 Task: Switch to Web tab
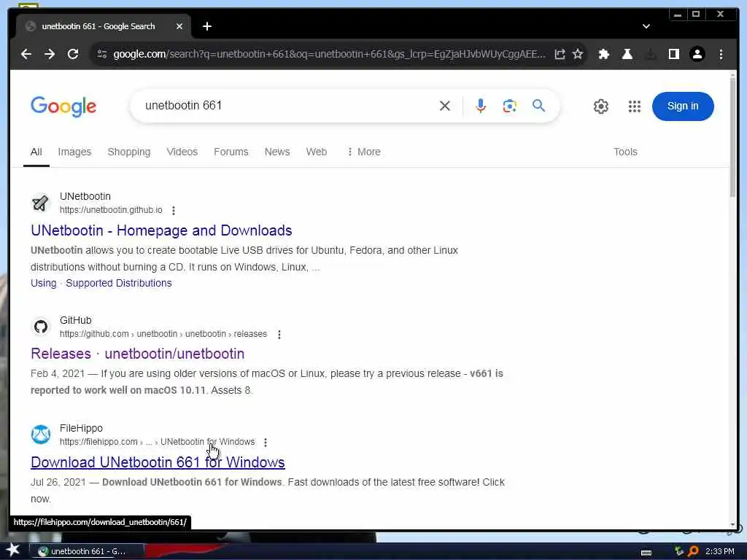(317, 152)
